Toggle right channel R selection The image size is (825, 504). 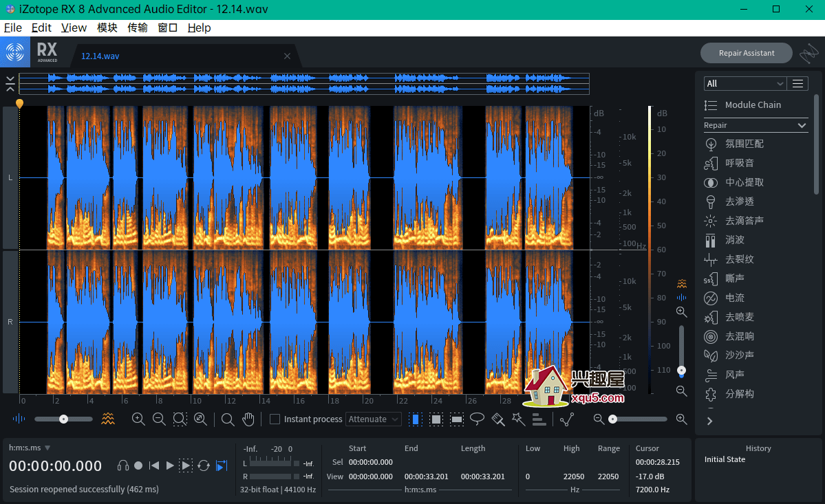10,322
